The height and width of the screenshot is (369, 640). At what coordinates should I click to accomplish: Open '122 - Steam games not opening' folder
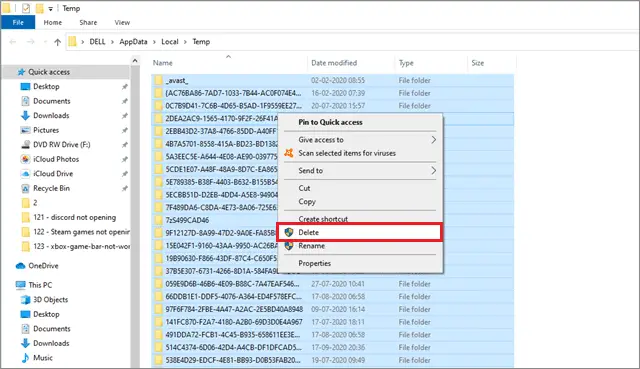pyautogui.click(x=81, y=232)
